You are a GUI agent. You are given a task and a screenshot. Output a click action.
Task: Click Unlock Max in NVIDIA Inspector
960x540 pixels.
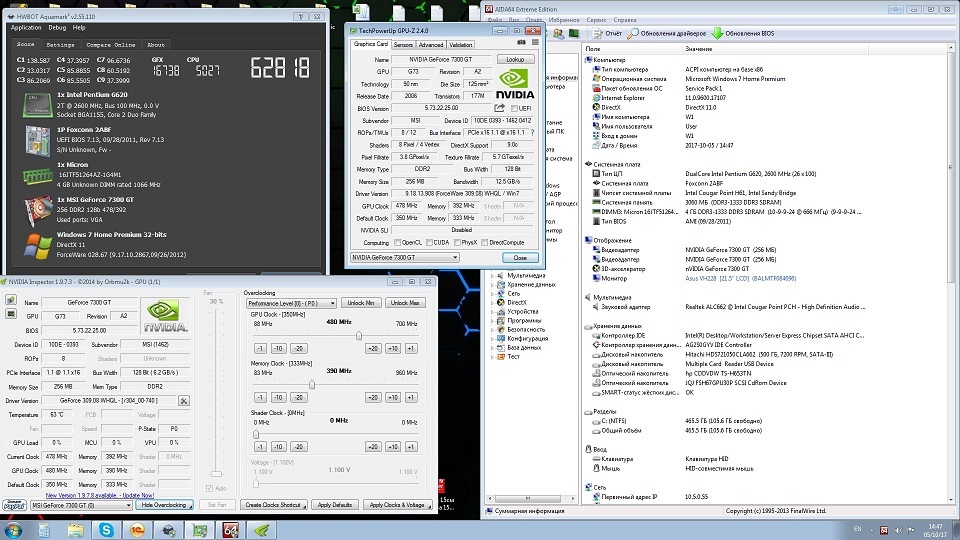[405, 303]
